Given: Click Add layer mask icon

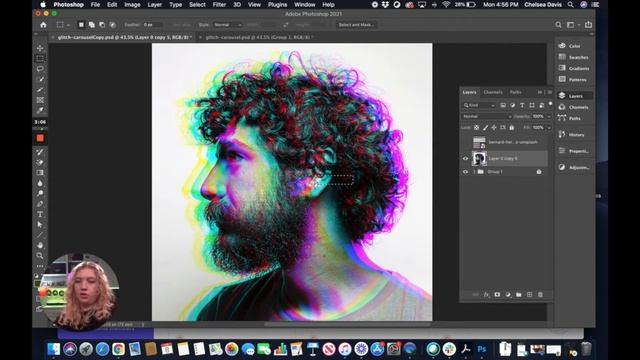Looking at the screenshot, I should [x=497, y=294].
